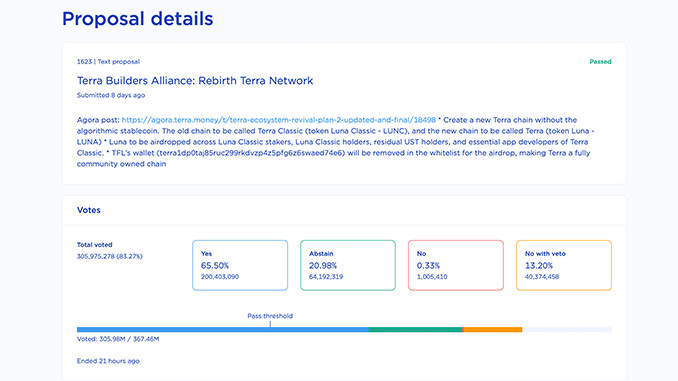Screen dimensions: 678x381
Task: Select the No vote box
Action: click(456, 265)
